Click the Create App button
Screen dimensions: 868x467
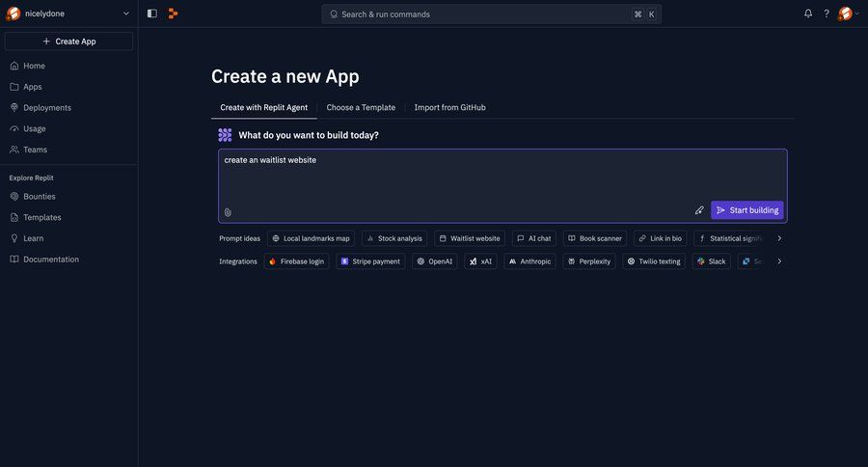69,41
